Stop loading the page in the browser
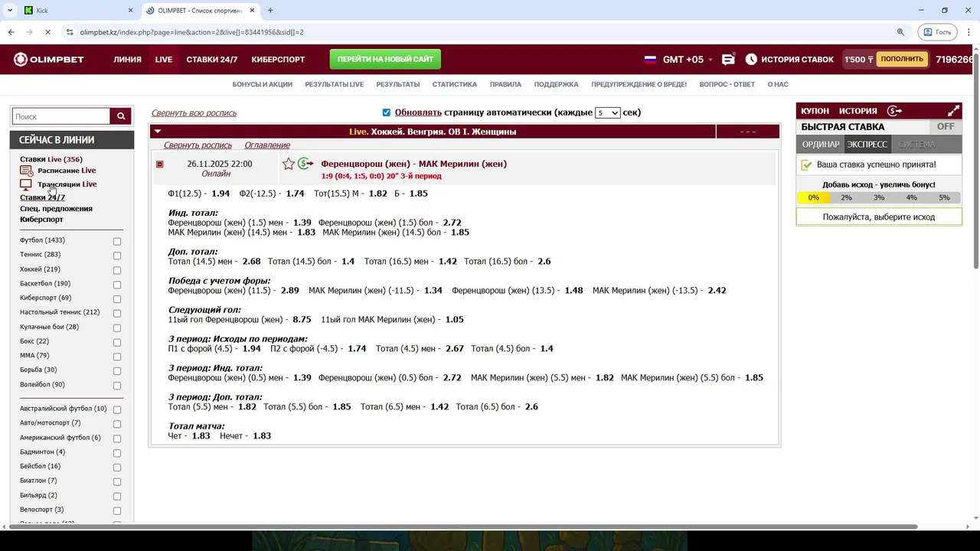This screenshot has width=980, height=551. coord(47,32)
